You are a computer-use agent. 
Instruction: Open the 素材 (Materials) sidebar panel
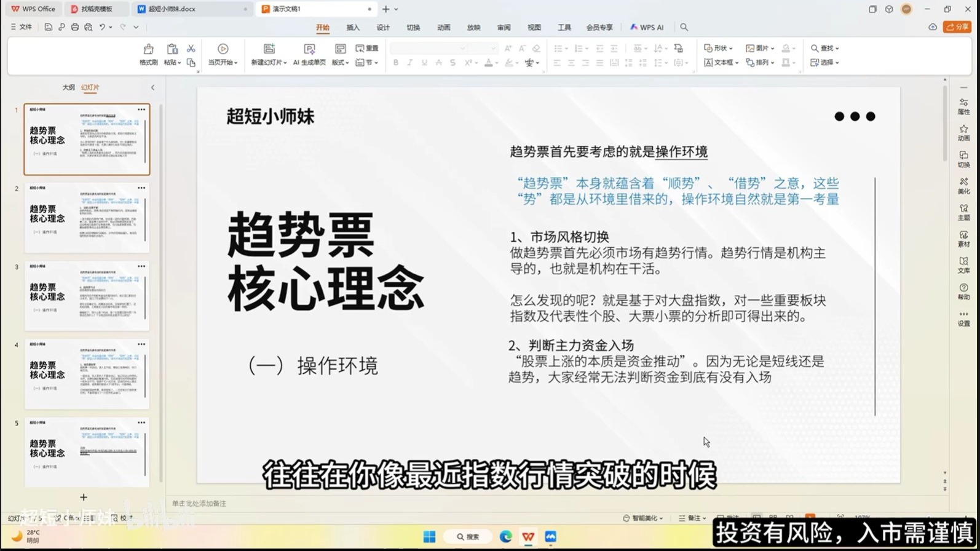963,239
